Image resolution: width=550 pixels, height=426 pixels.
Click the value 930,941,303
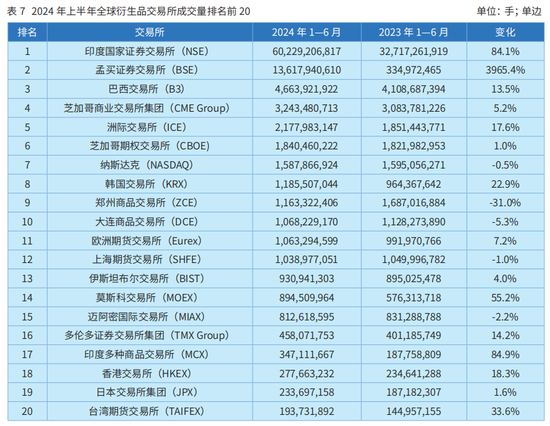307,279
